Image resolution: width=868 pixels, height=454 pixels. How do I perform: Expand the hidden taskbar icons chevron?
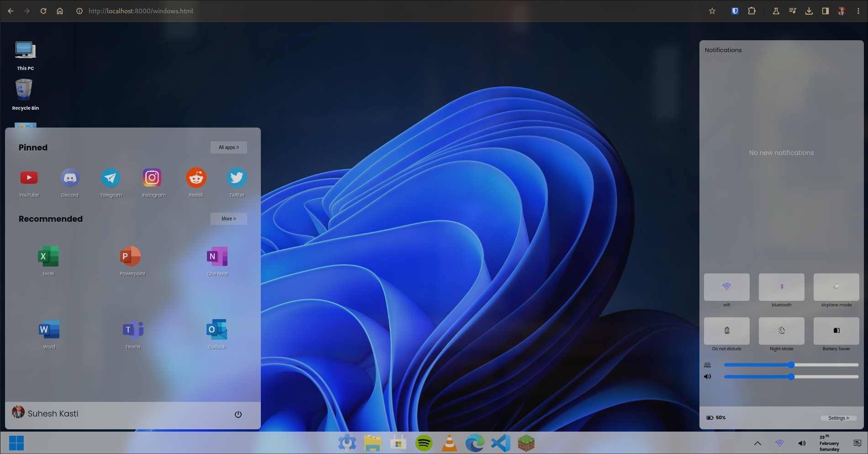click(x=757, y=443)
